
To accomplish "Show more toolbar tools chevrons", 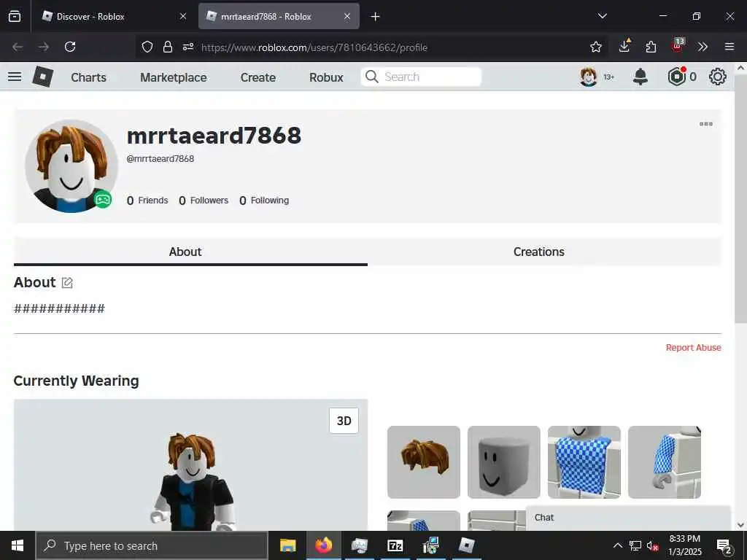I will click(703, 47).
